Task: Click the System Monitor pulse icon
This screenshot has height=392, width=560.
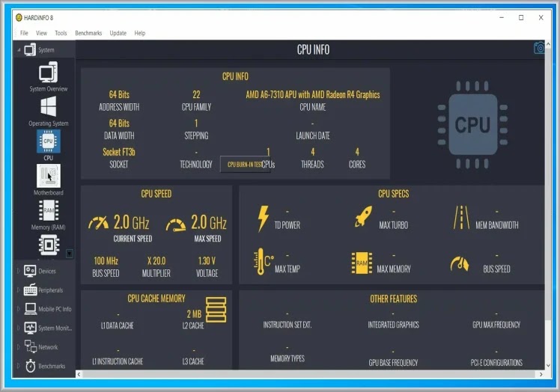Action: [x=31, y=328]
